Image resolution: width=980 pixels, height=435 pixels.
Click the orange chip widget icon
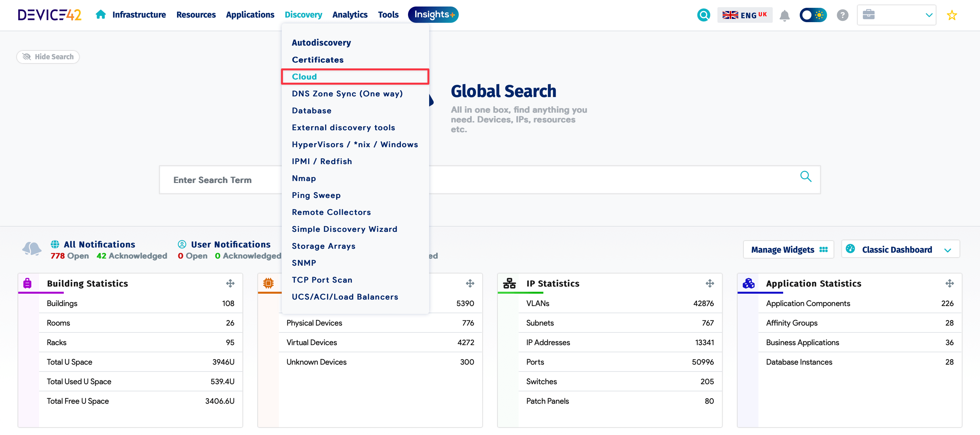coord(268,283)
